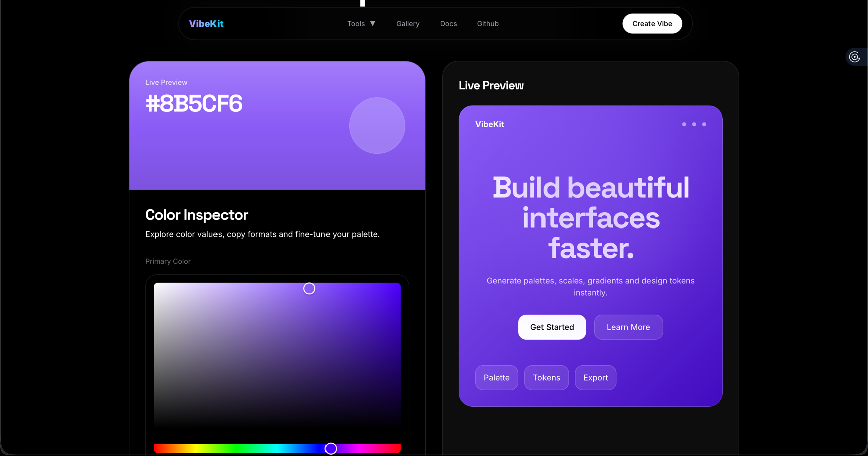This screenshot has width=868, height=456.
Task: Expand the Tools dropdown arrow
Action: pos(373,24)
